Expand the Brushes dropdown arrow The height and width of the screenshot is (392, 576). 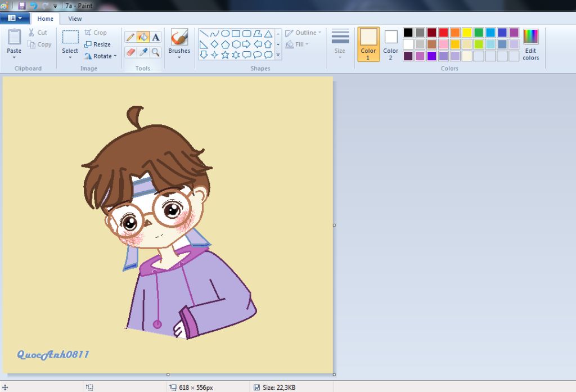179,58
